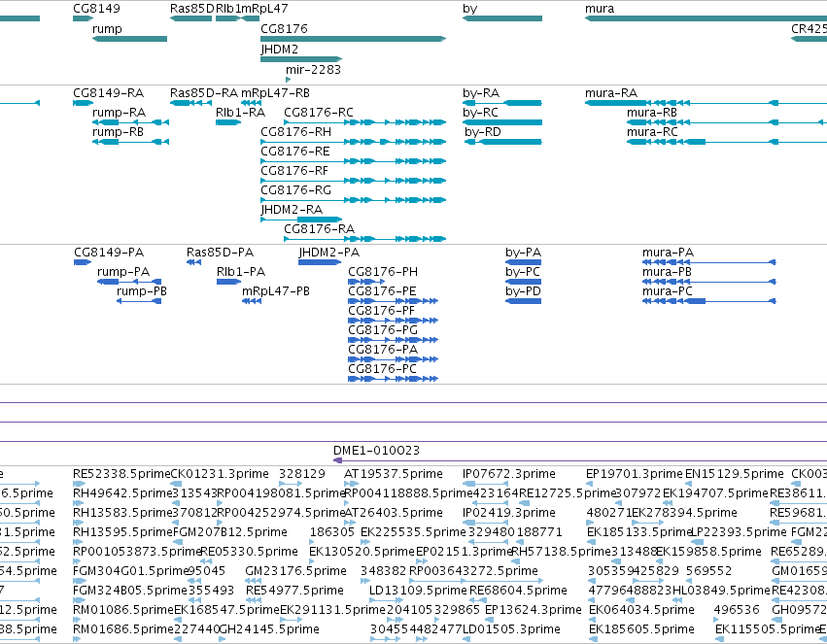The image size is (827, 644).
Task: Select the Ras85D gene bar
Action: (190, 18)
